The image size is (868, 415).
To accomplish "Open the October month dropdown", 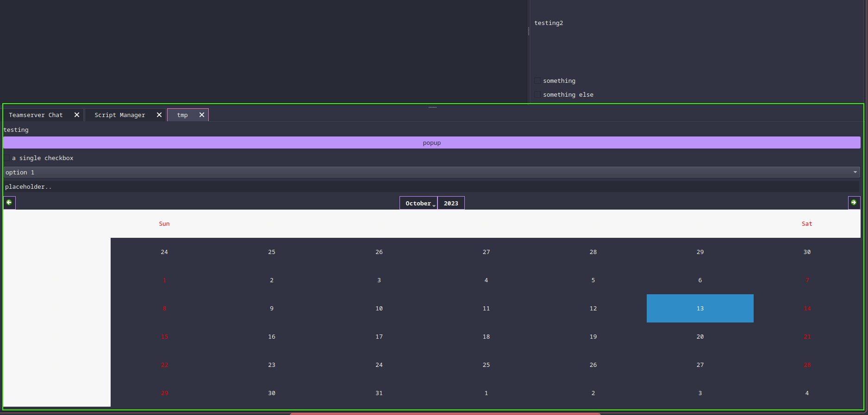I will (419, 203).
